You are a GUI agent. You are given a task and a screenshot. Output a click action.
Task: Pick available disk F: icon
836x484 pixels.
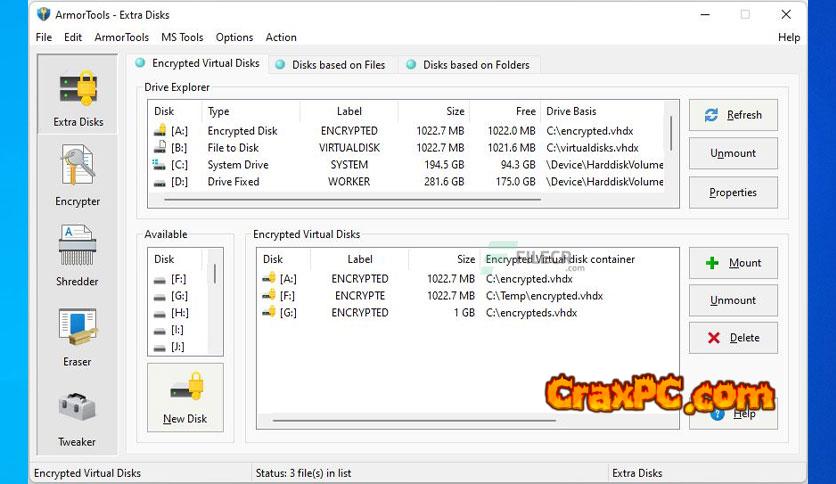click(x=159, y=280)
